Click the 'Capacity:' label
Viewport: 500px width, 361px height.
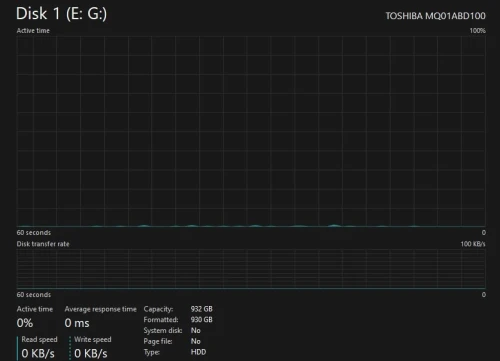point(158,309)
